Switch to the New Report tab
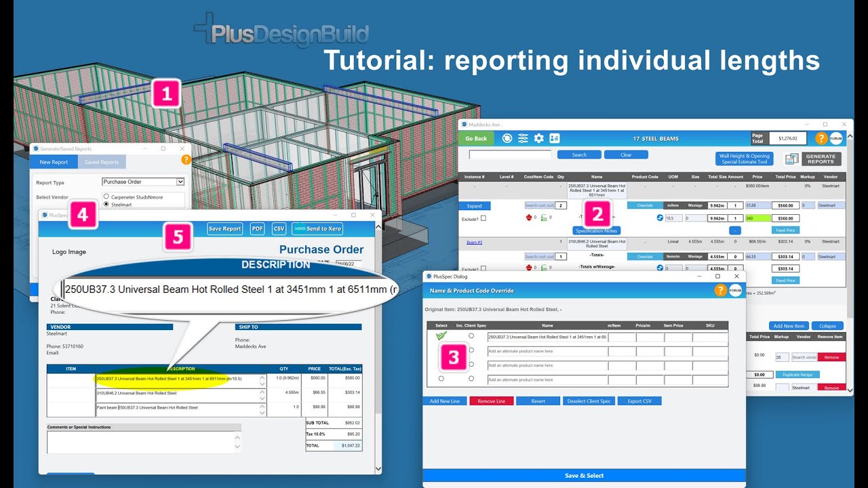The height and width of the screenshot is (488, 868). click(x=54, y=162)
